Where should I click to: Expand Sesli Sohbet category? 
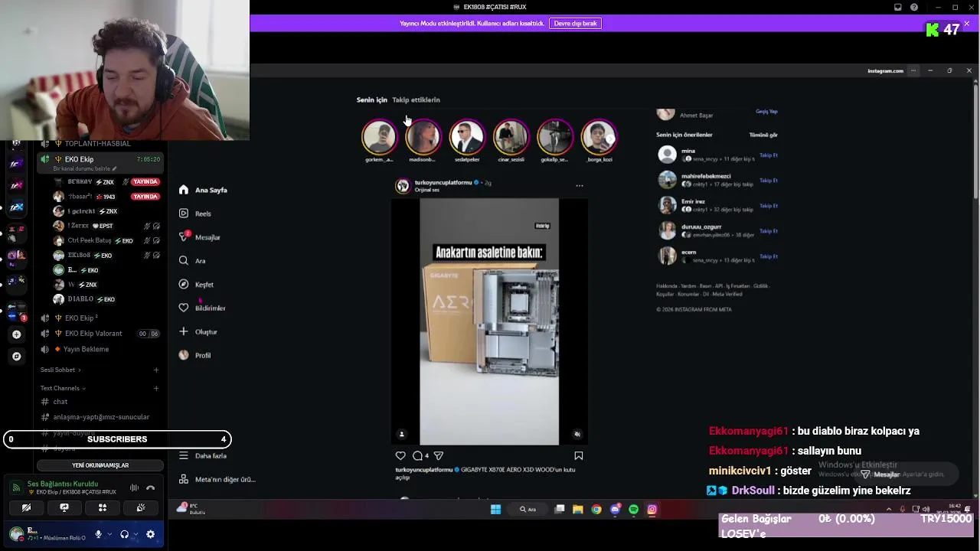[60, 370]
